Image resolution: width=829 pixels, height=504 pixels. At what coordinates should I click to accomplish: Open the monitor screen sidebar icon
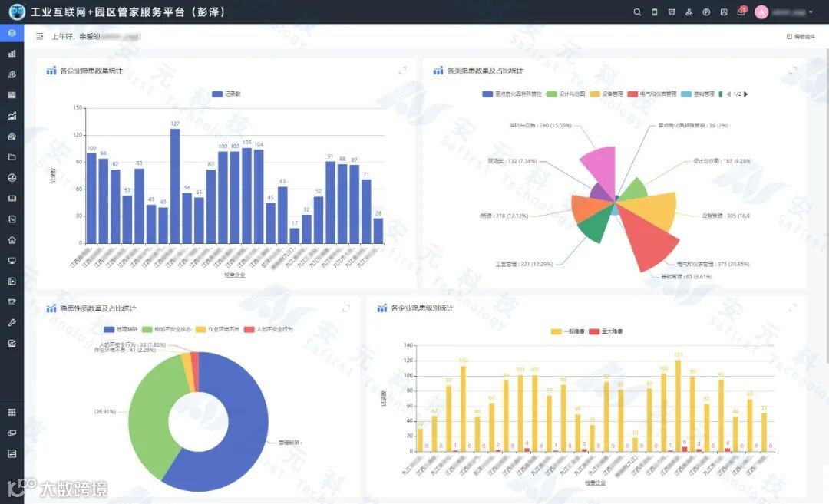12,261
